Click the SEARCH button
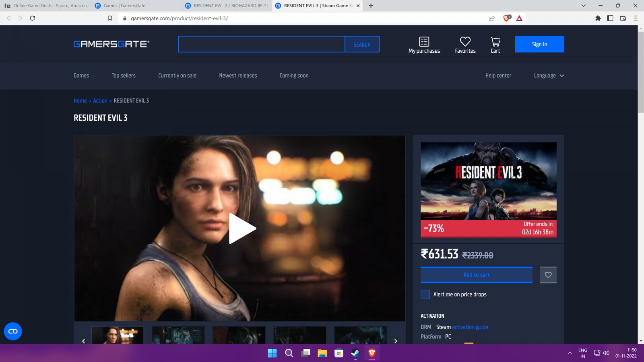644x362 pixels. pyautogui.click(x=362, y=45)
